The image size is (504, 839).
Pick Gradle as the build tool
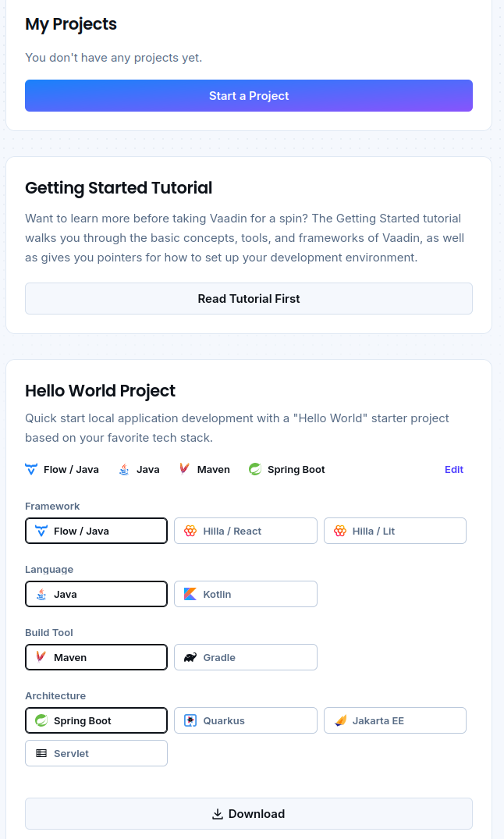tap(245, 657)
